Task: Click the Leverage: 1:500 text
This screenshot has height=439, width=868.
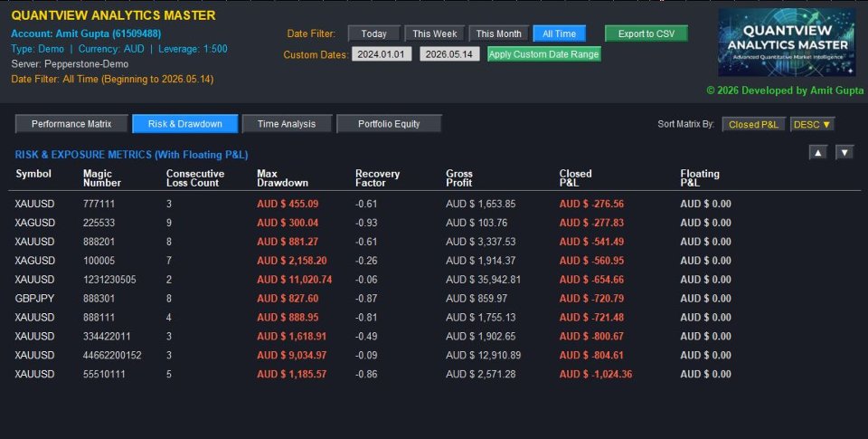Action: (193, 49)
